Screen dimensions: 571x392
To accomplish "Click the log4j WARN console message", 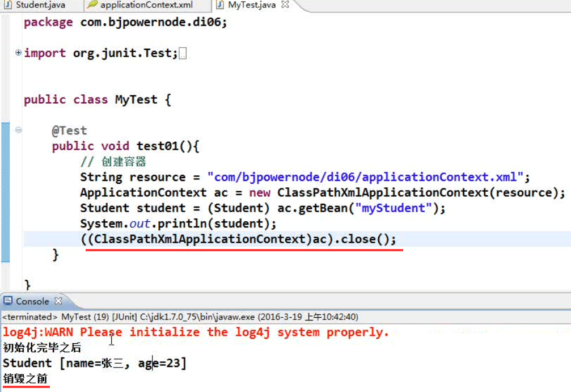I will (196, 332).
